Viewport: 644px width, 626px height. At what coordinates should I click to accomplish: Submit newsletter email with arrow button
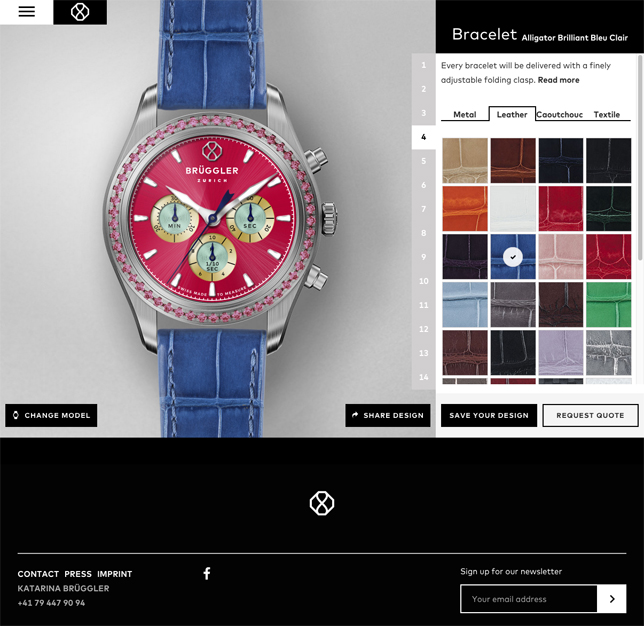612,599
